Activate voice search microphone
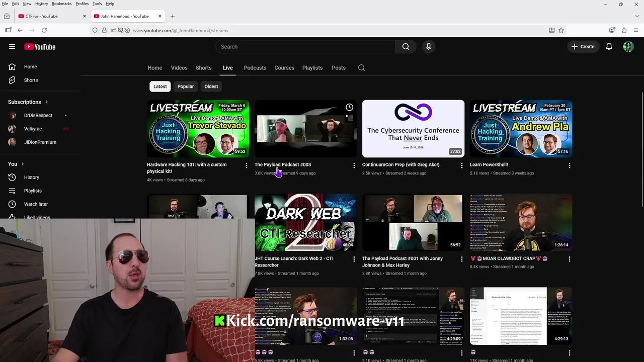Viewport: 644px width, 362px height. pyautogui.click(x=428, y=47)
